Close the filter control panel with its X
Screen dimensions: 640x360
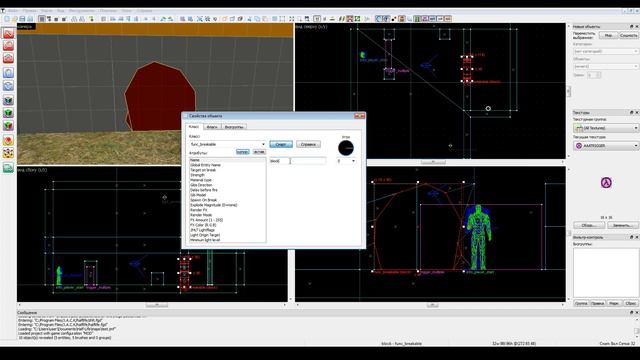[636, 237]
